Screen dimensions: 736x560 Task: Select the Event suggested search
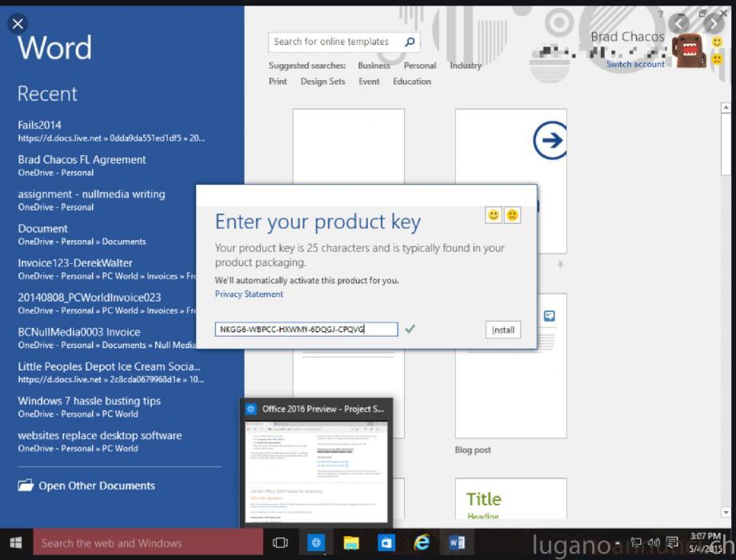pyautogui.click(x=369, y=82)
